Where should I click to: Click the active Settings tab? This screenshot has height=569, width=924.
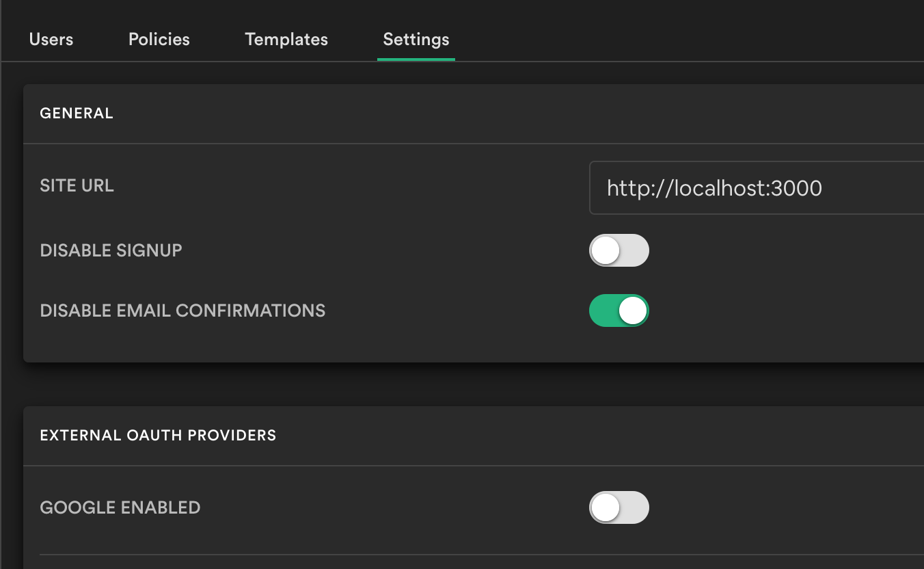point(416,39)
